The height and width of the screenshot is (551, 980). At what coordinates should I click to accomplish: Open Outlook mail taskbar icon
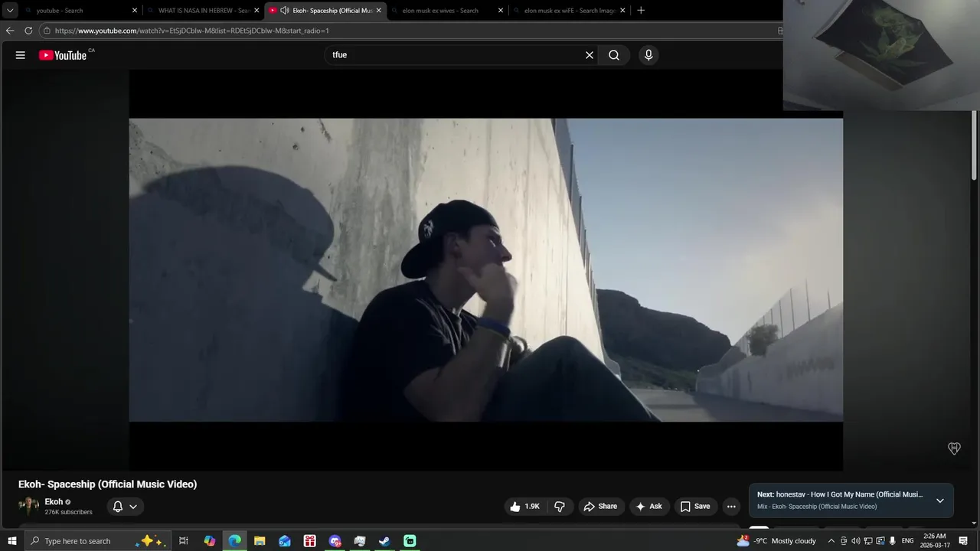(285, 541)
